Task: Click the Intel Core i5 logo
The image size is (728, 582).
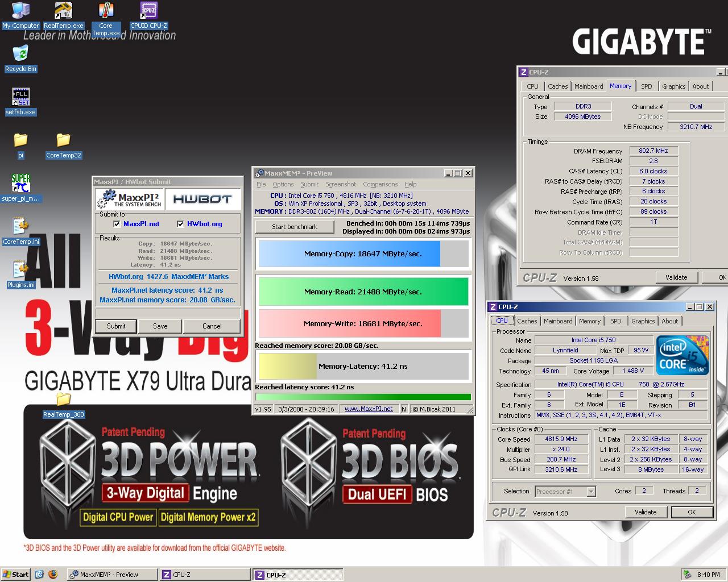Action: point(682,355)
